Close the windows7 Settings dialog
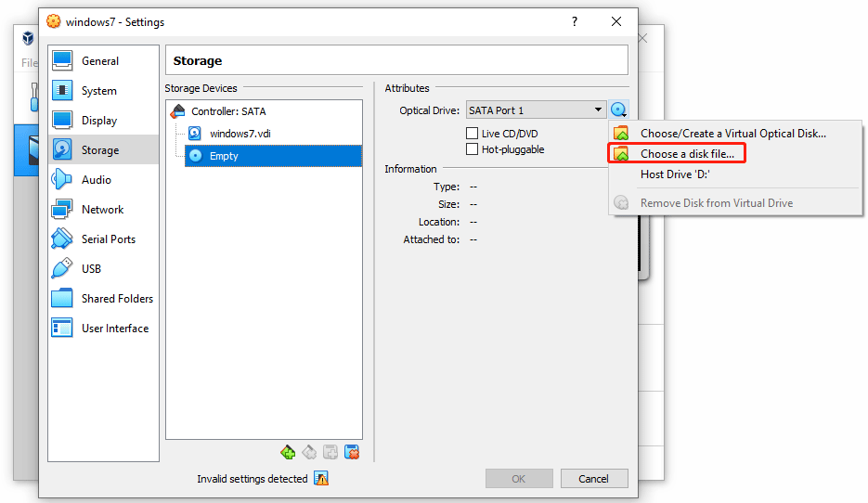The height and width of the screenshot is (503, 868). point(616,21)
